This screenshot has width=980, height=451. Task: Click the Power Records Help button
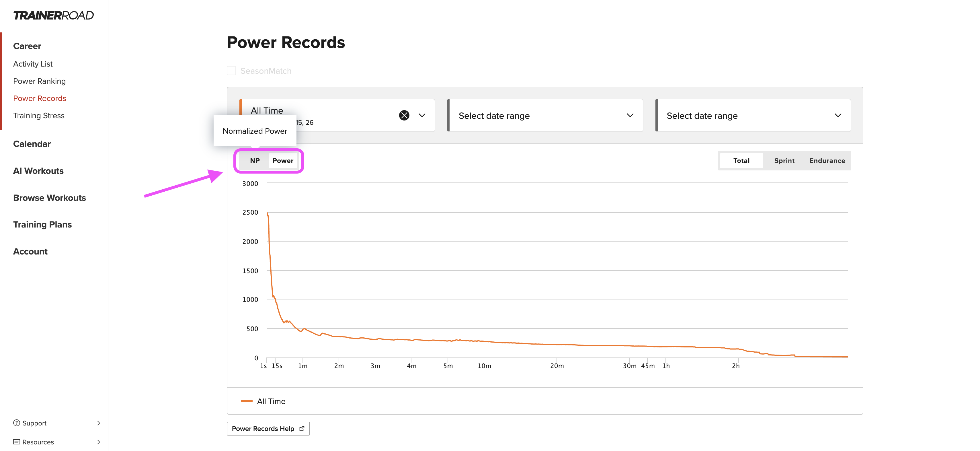[268, 429]
